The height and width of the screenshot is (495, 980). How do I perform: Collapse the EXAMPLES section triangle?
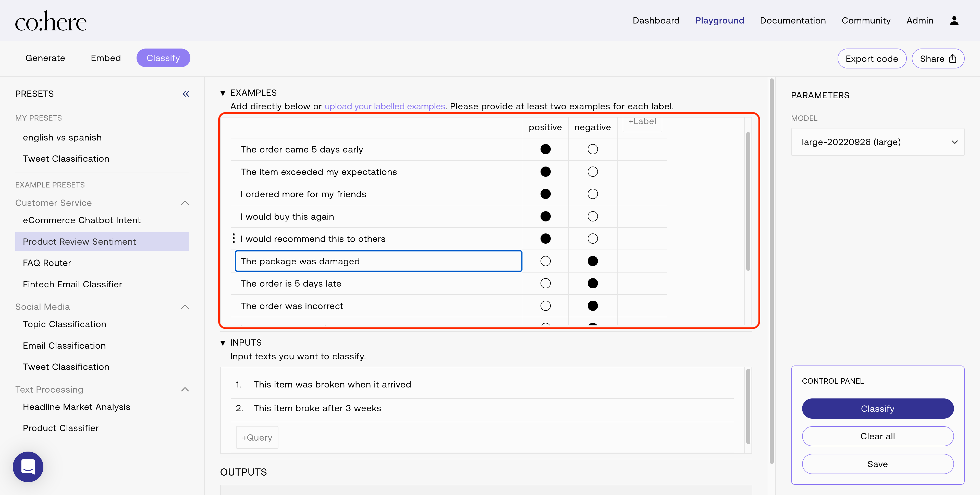pos(223,93)
